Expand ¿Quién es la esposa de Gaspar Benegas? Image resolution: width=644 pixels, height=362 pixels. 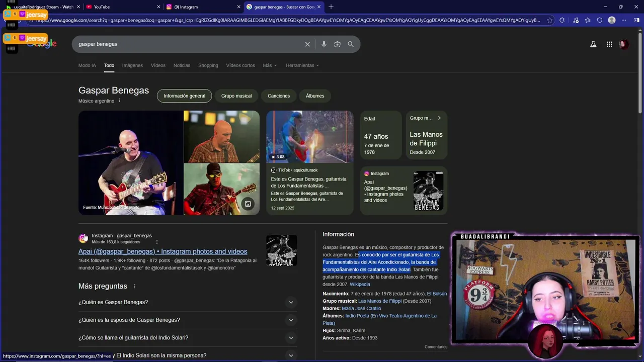tap(187, 320)
